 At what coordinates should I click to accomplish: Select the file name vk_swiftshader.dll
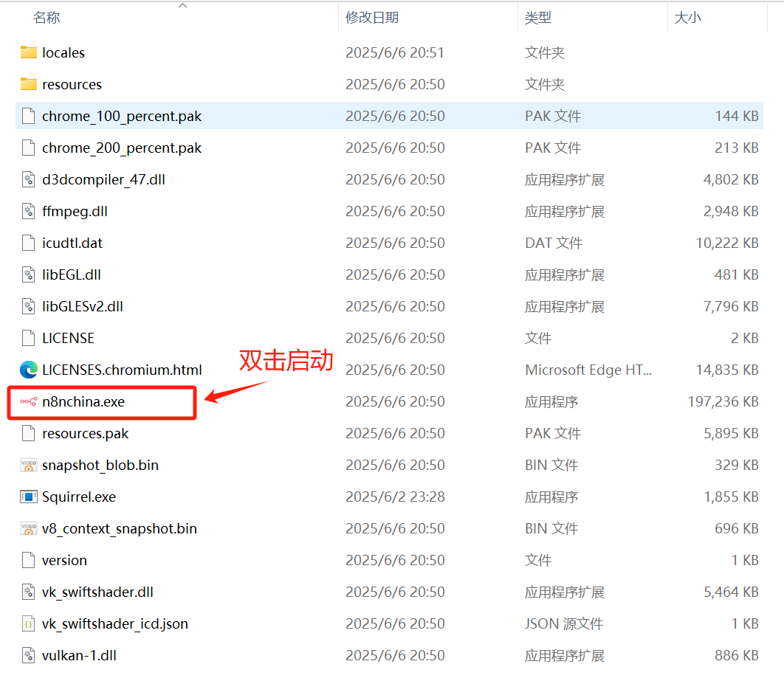pos(97,592)
